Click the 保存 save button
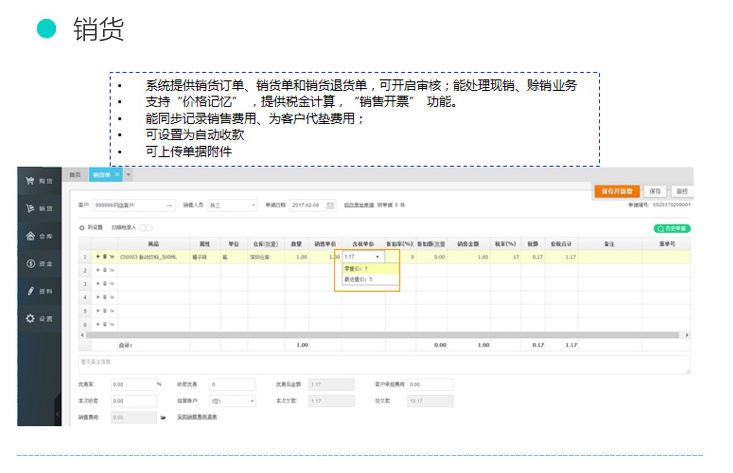This screenshot has height=473, width=733. pos(654,190)
